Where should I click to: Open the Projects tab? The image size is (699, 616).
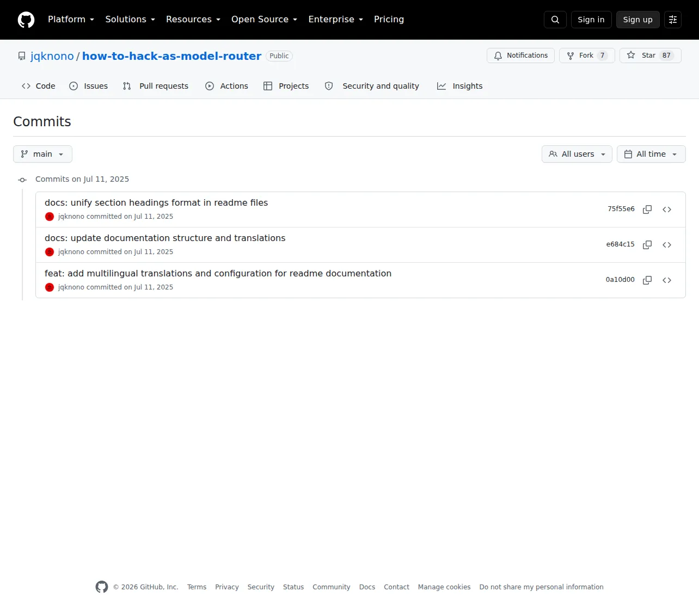pyautogui.click(x=286, y=86)
